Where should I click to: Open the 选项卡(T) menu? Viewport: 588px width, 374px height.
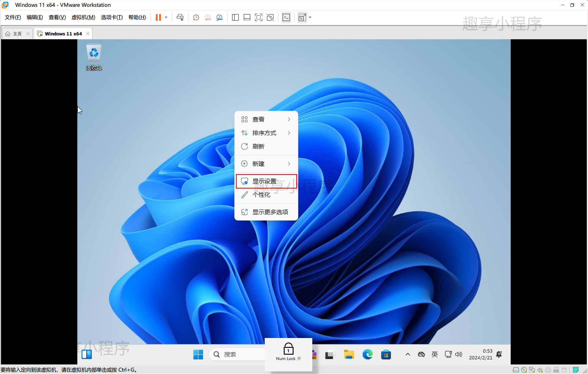112,17
